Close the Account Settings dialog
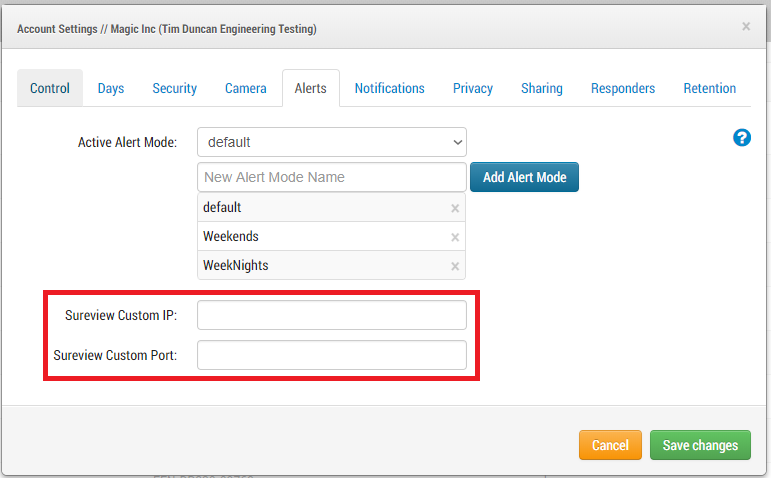The image size is (771, 478). (x=746, y=27)
